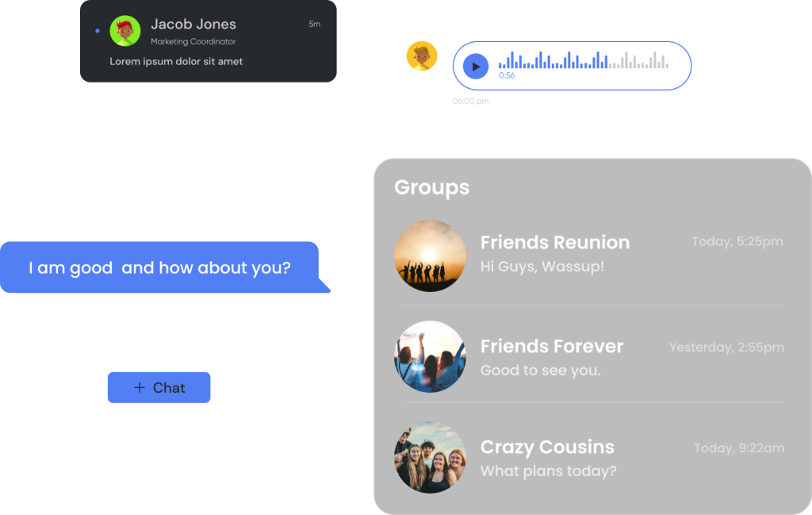
Task: Open Crazy Cousins group photo
Action: 430,457
